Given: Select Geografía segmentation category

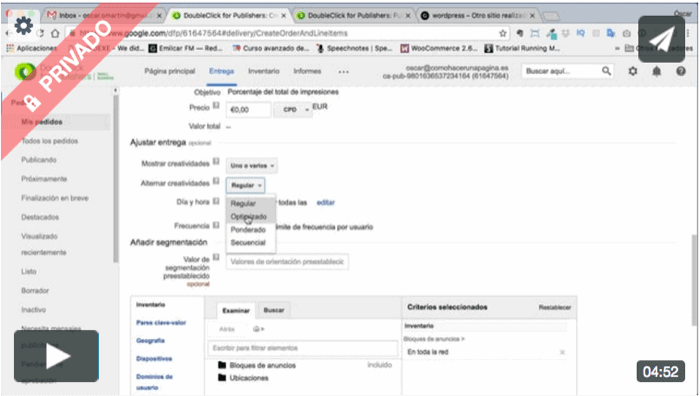Looking at the screenshot, I should tap(150, 340).
